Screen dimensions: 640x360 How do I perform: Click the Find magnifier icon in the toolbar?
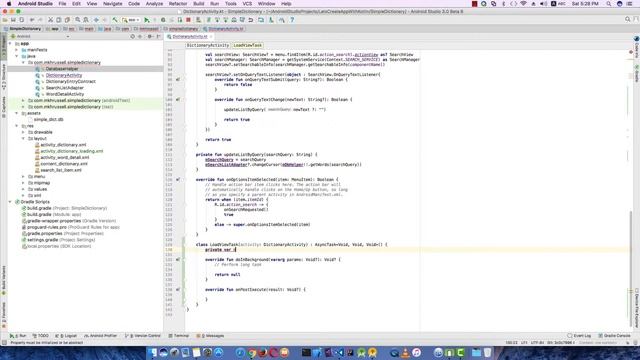coord(78,20)
